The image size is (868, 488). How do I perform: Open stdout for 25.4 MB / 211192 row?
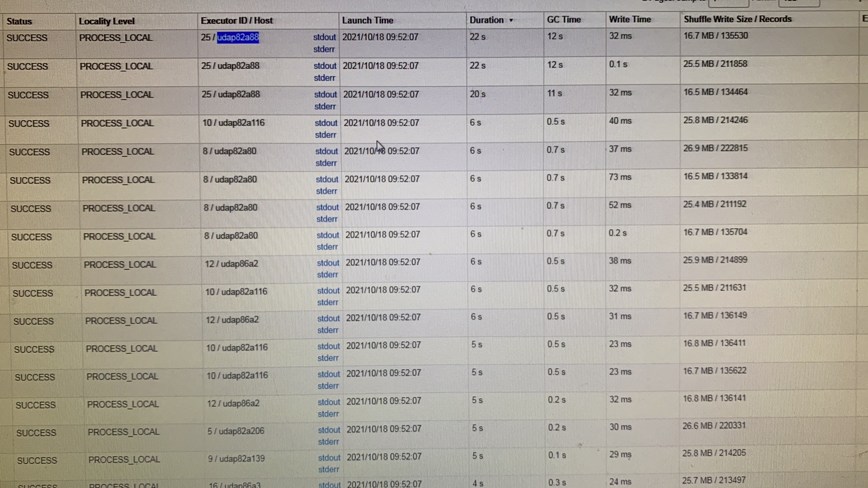[327, 207]
